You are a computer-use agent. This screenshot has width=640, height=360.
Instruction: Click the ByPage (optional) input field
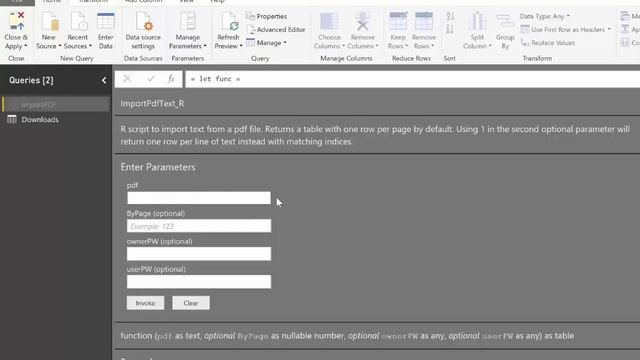click(x=199, y=226)
